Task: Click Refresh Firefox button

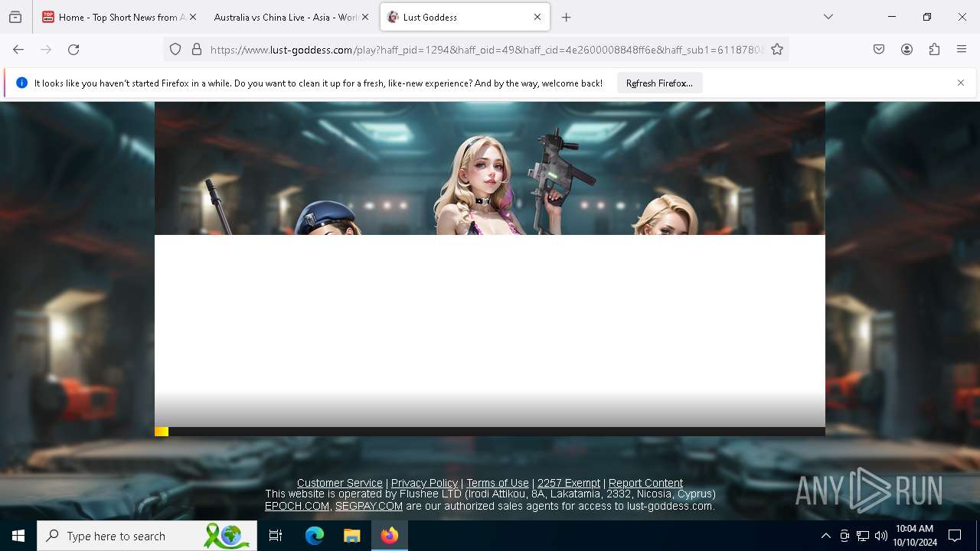Action: pyautogui.click(x=659, y=83)
